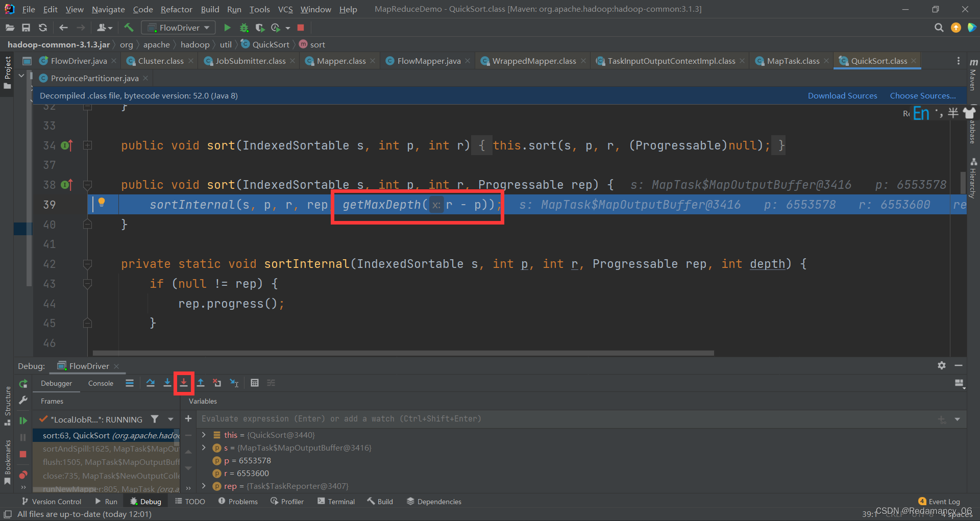Image resolution: width=980 pixels, height=521 pixels.
Task: Open the Version Control tool window
Action: (x=51, y=502)
